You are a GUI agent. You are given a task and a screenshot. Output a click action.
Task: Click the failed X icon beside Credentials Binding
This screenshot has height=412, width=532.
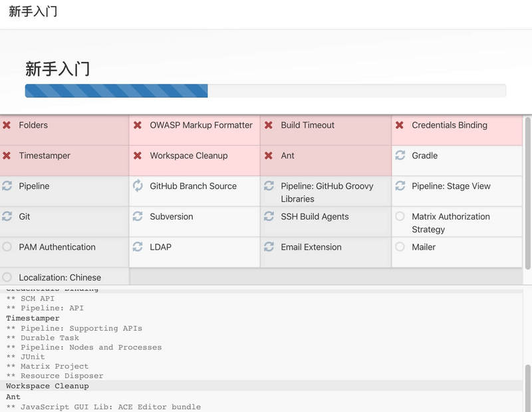click(x=400, y=125)
